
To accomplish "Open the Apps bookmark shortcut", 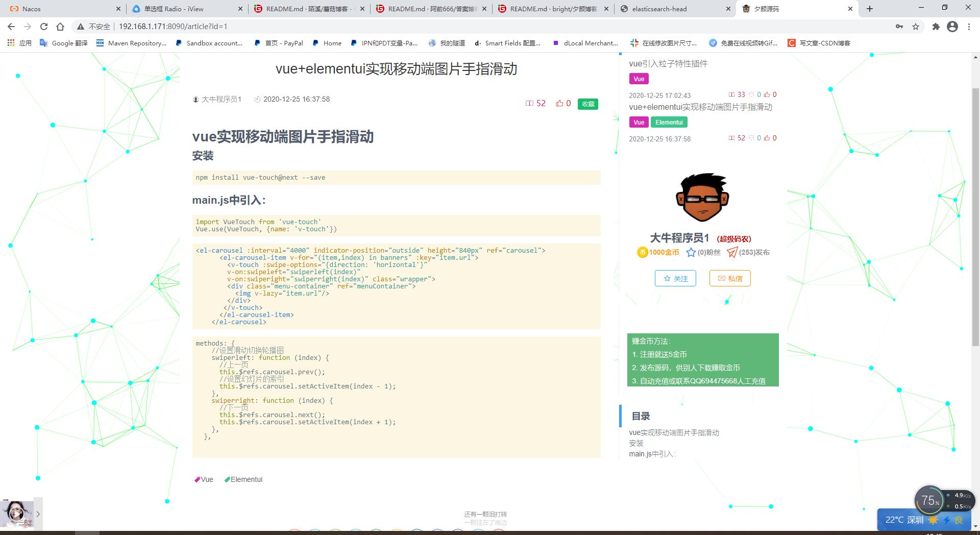I will pyautogui.click(x=19, y=43).
